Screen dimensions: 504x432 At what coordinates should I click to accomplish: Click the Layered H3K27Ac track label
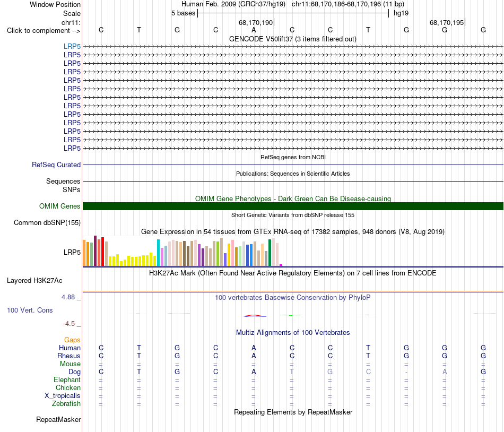coord(34,280)
